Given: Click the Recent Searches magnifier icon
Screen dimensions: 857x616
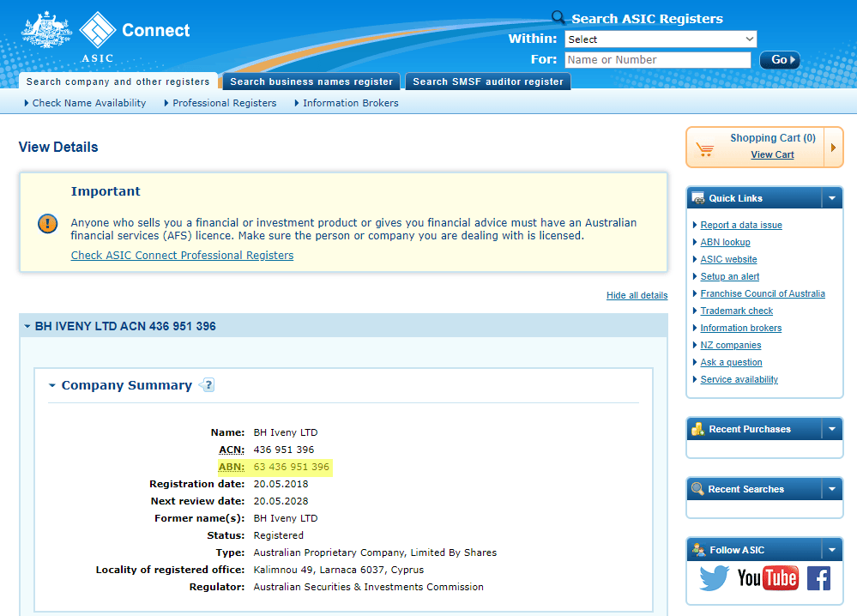Looking at the screenshot, I should click(697, 489).
